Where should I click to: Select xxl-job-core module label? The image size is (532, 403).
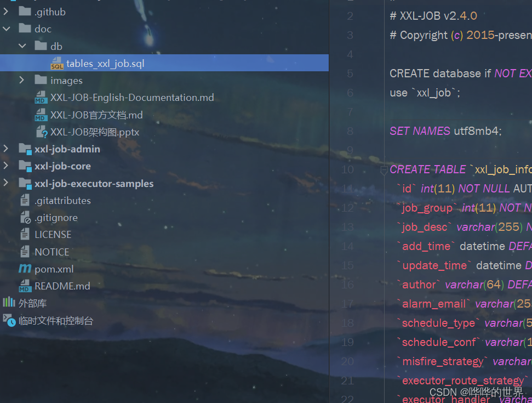tap(62, 166)
